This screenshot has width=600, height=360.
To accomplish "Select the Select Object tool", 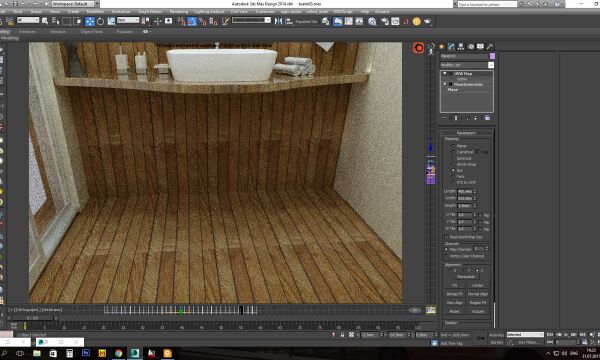I will click(x=45, y=21).
